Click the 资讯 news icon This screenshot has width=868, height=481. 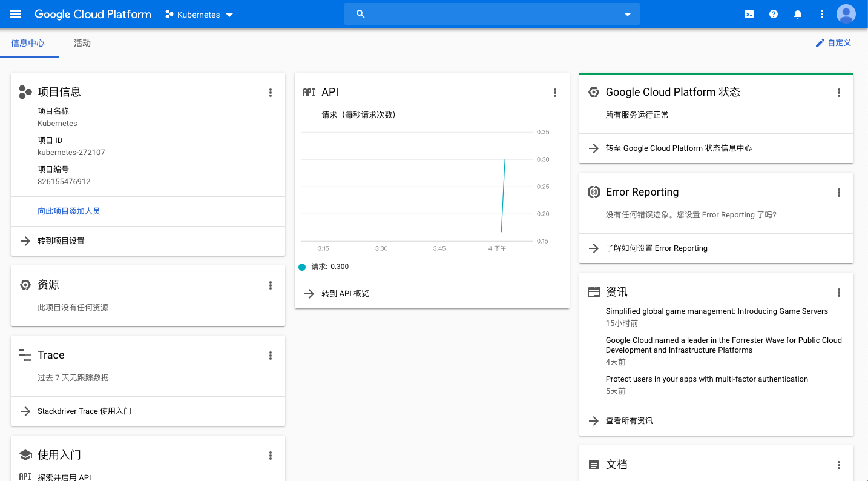594,292
